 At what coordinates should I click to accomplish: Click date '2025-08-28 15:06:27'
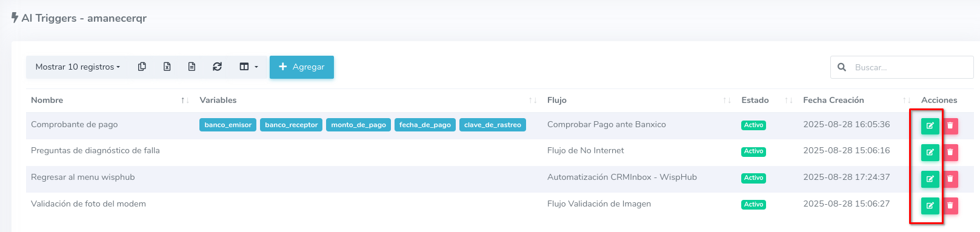(847, 204)
